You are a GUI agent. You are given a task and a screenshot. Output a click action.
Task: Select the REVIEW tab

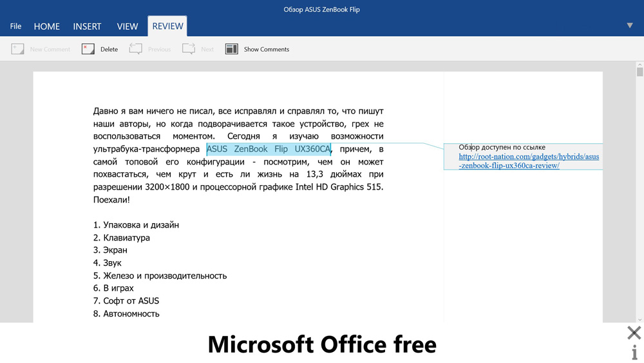pyautogui.click(x=167, y=26)
